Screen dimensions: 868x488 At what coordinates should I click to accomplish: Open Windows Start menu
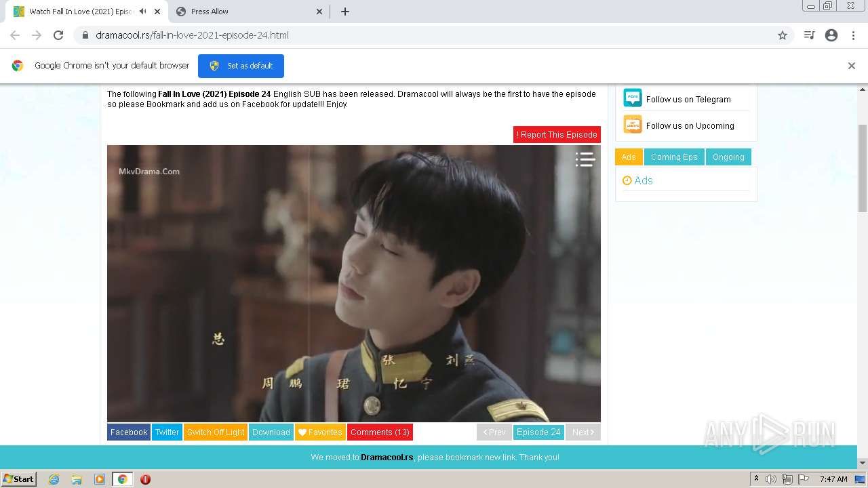pos(19,479)
